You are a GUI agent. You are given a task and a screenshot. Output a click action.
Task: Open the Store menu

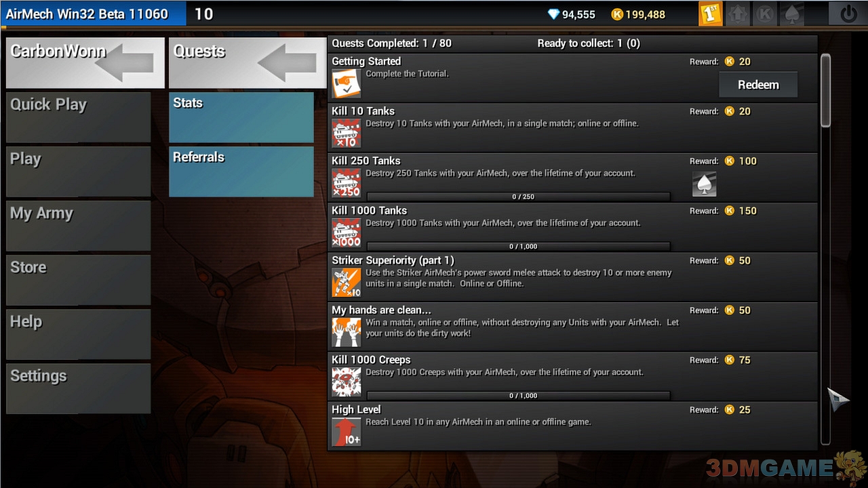[x=79, y=280]
